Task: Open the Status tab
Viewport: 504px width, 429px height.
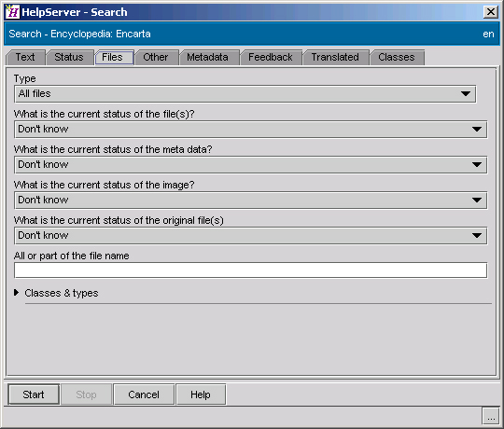Action: [69, 58]
